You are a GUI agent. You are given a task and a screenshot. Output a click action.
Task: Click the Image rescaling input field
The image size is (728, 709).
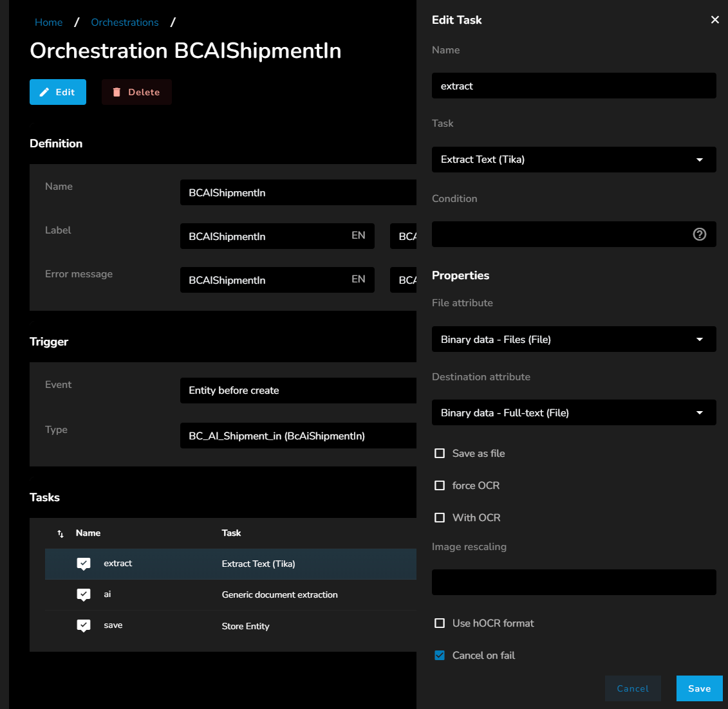click(x=574, y=582)
